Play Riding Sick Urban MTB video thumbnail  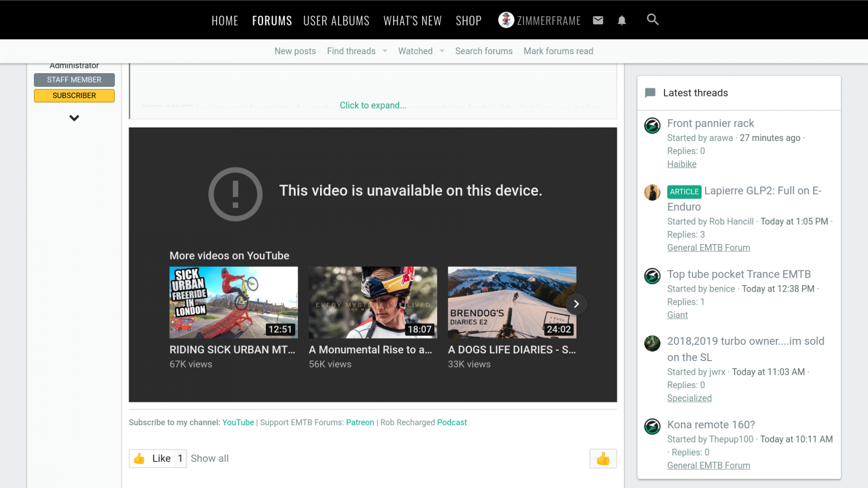pyautogui.click(x=234, y=303)
